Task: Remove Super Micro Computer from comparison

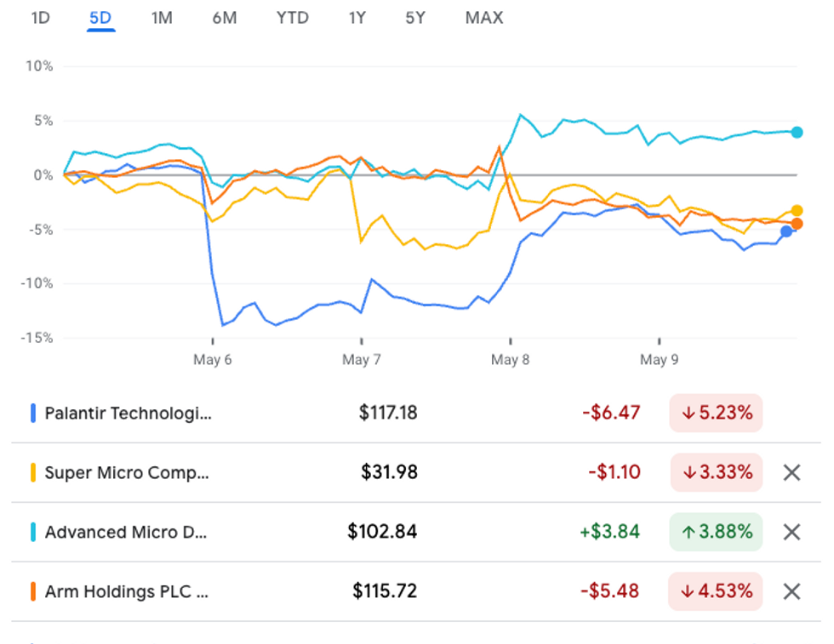Action: (x=791, y=472)
